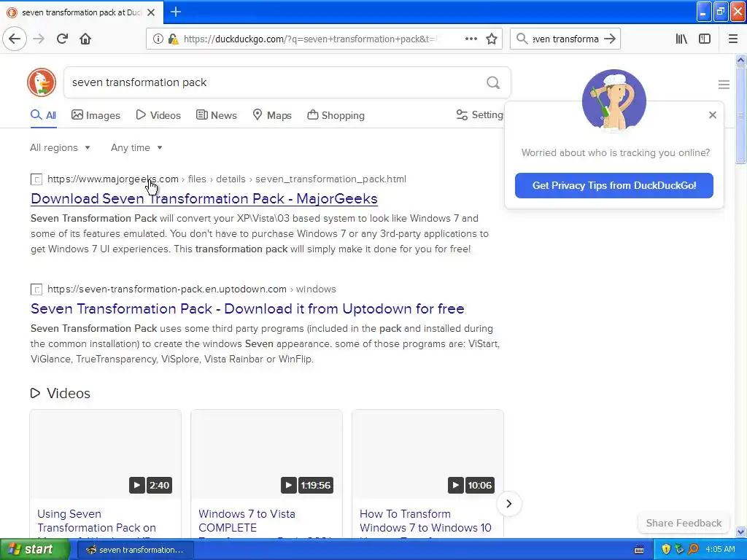The width and height of the screenshot is (747, 560).
Task: Toggle the sidebar view icon
Action: pyautogui.click(x=705, y=39)
